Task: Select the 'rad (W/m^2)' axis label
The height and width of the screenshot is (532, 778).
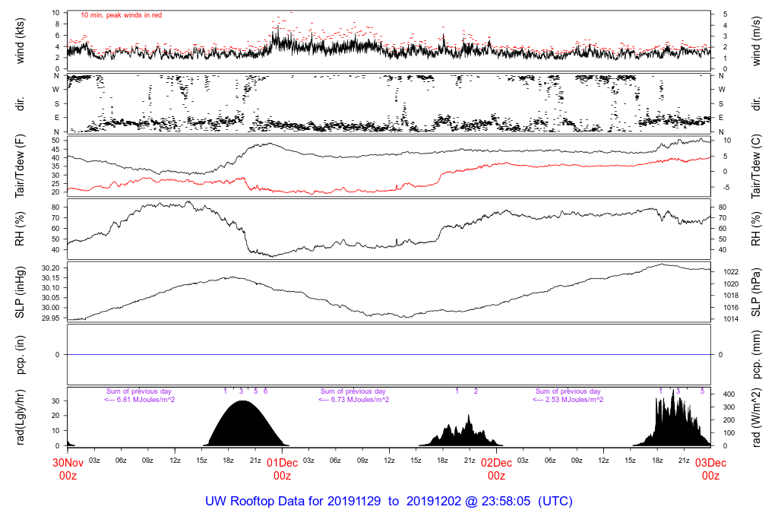Action: click(x=756, y=417)
